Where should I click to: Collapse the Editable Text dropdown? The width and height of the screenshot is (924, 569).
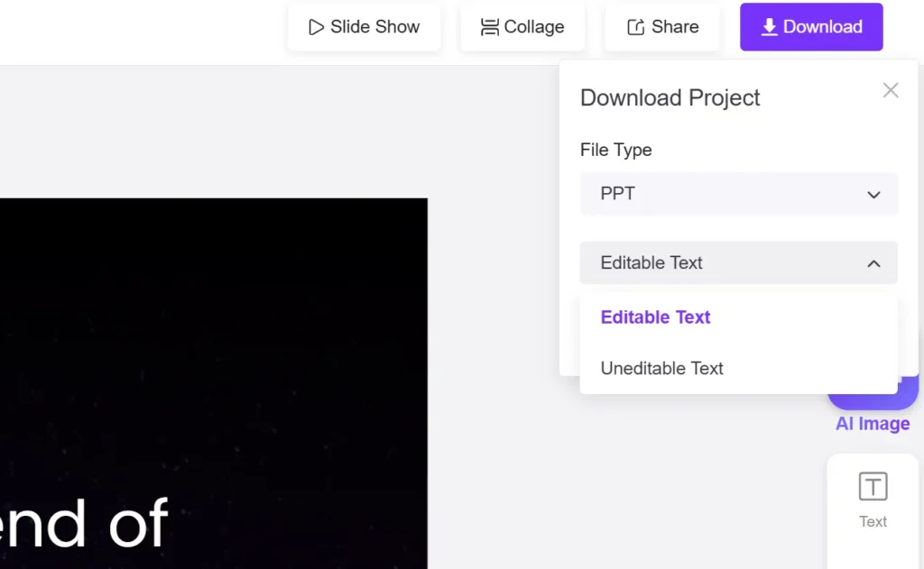tap(738, 262)
